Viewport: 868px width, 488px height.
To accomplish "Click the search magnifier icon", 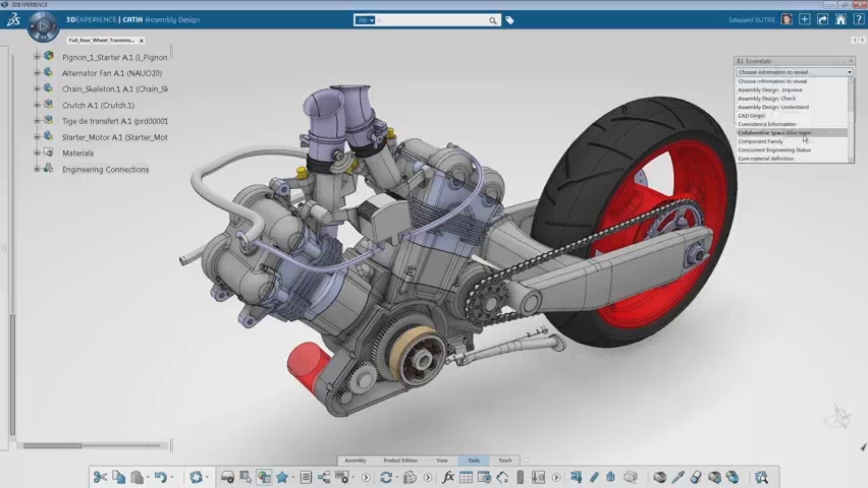I will pos(492,20).
